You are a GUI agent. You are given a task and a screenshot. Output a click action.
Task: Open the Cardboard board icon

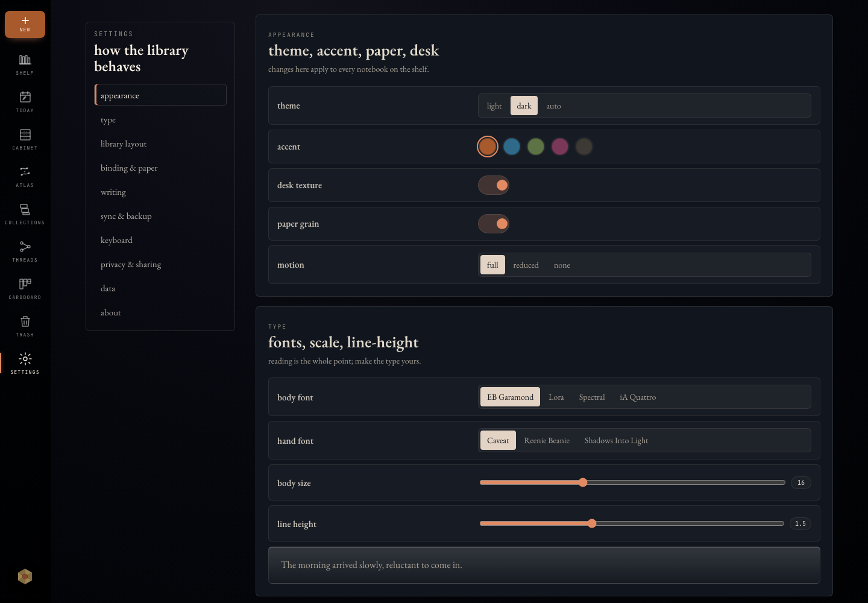click(25, 284)
